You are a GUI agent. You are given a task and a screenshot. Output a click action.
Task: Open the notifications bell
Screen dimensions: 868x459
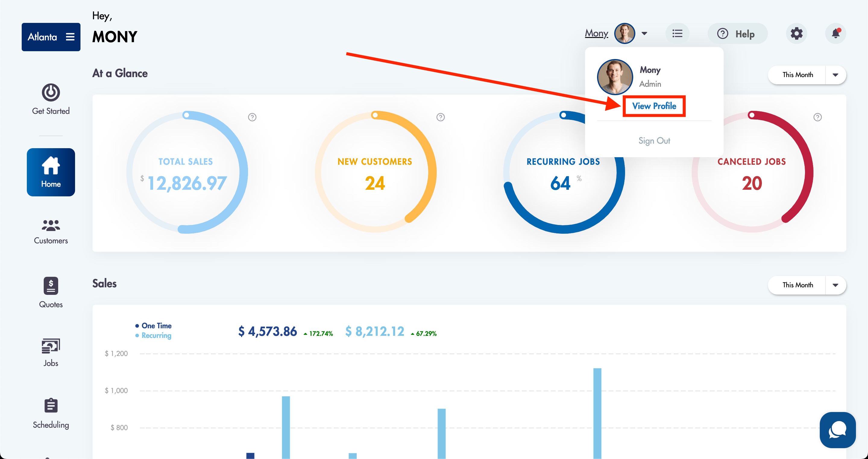coord(835,34)
